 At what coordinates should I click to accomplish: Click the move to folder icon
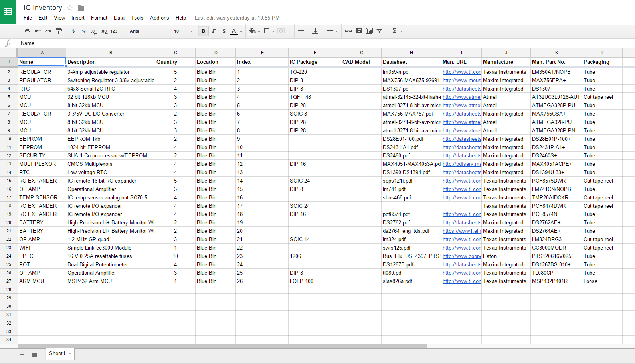[x=81, y=8]
